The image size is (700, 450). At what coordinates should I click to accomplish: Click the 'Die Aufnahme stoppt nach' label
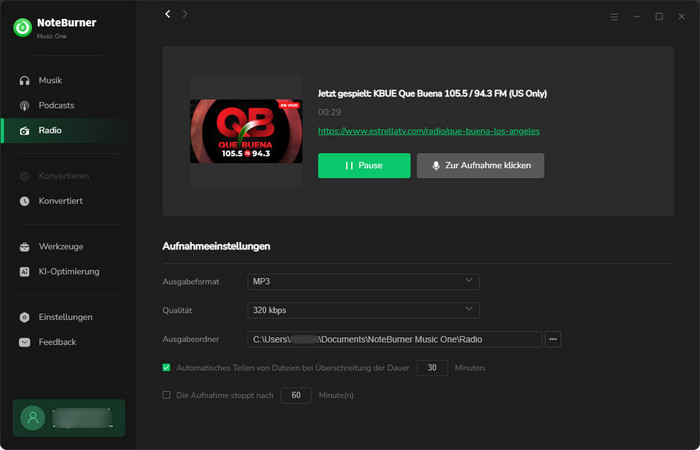(x=225, y=396)
